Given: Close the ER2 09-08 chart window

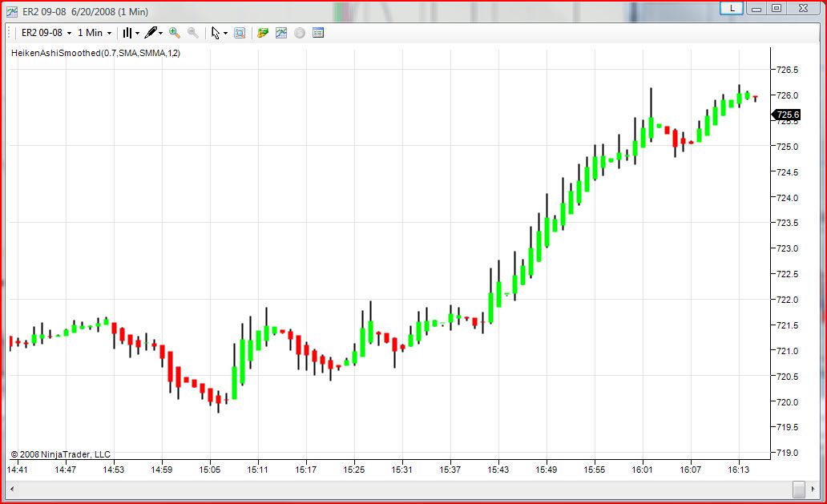Looking at the screenshot, I should tap(803, 8).
